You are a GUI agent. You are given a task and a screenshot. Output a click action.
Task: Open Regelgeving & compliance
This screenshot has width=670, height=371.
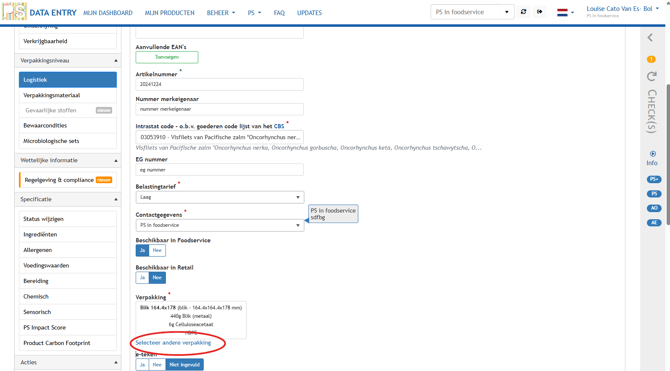[x=68, y=180]
